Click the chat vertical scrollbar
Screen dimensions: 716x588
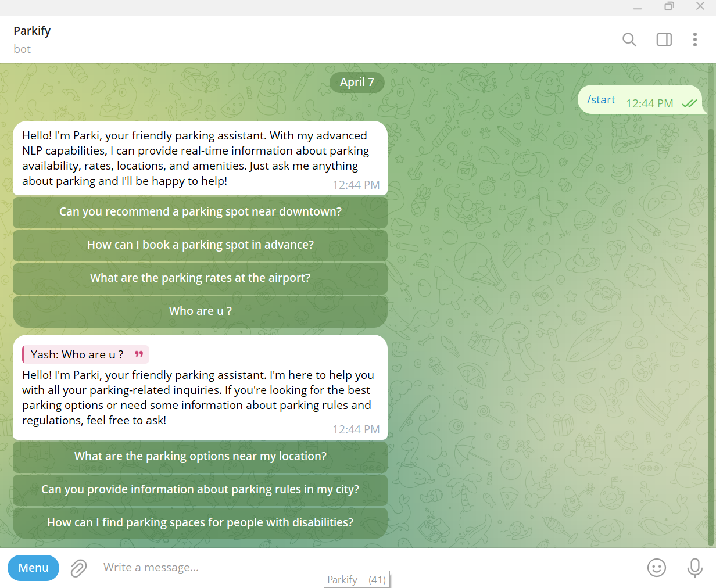[x=710, y=337]
